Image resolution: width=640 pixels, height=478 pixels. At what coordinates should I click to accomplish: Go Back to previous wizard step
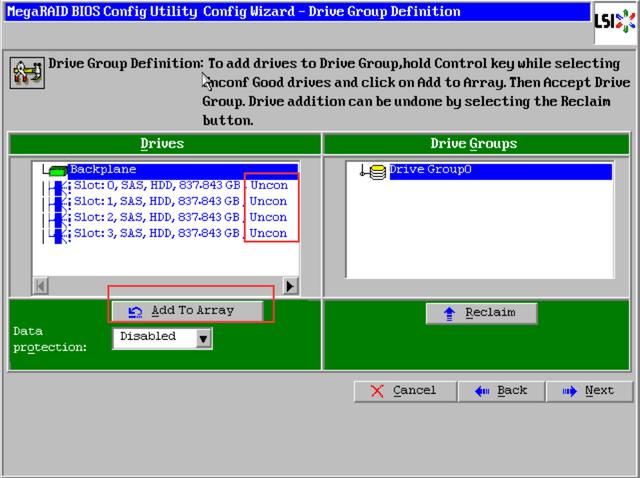[502, 391]
